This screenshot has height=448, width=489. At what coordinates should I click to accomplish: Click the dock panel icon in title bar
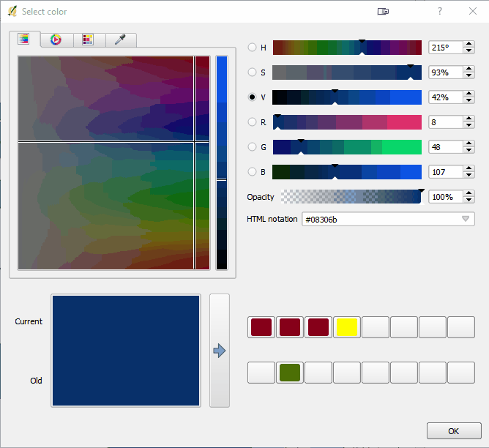click(383, 12)
